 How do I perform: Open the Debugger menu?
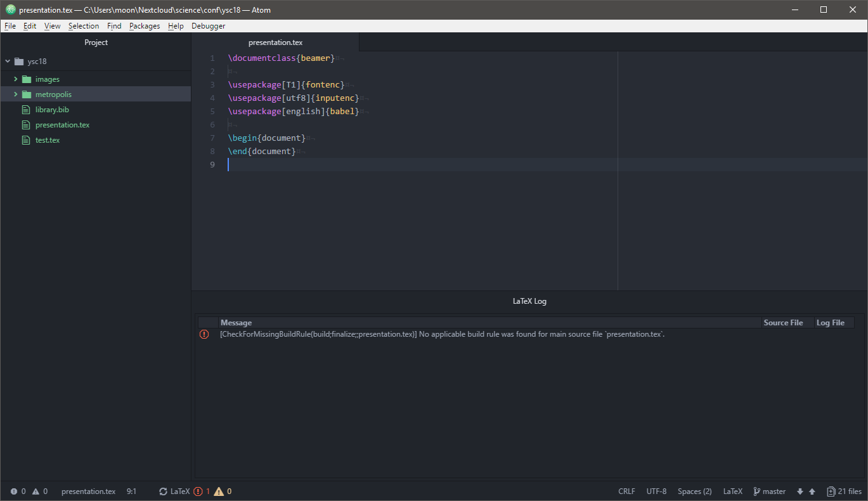tap(208, 26)
